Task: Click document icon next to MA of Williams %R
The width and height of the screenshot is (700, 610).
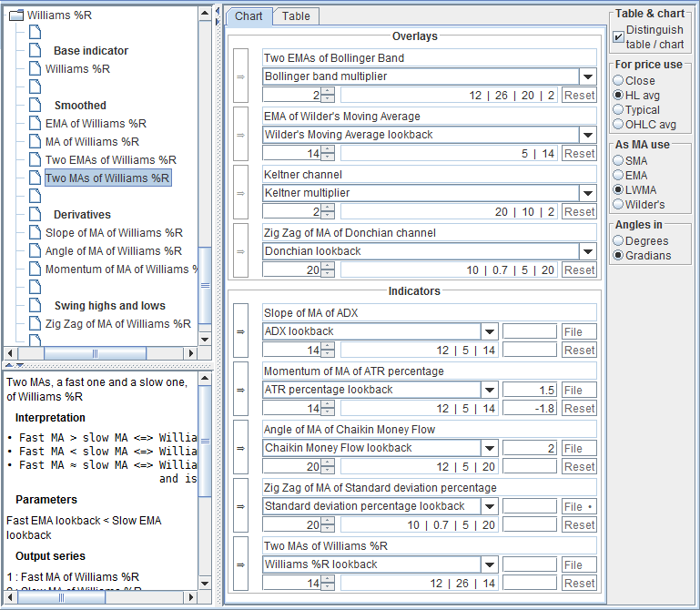Action: pos(35,141)
